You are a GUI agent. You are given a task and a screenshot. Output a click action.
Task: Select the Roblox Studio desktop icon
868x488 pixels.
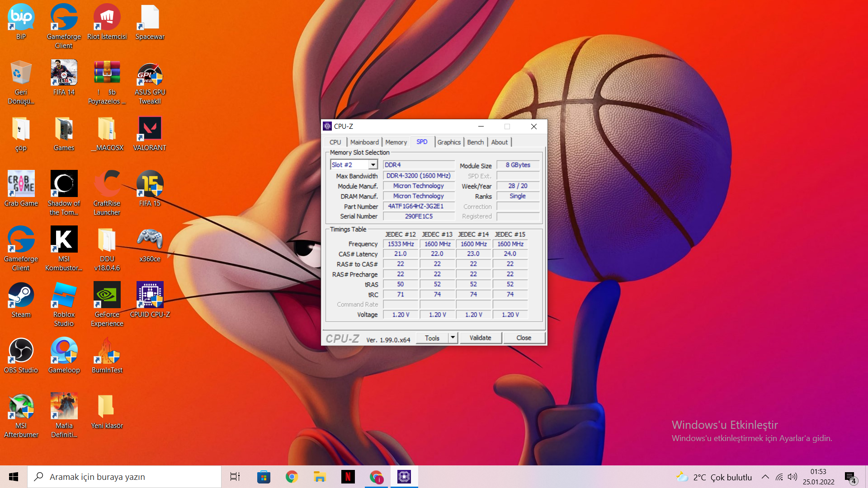click(64, 296)
